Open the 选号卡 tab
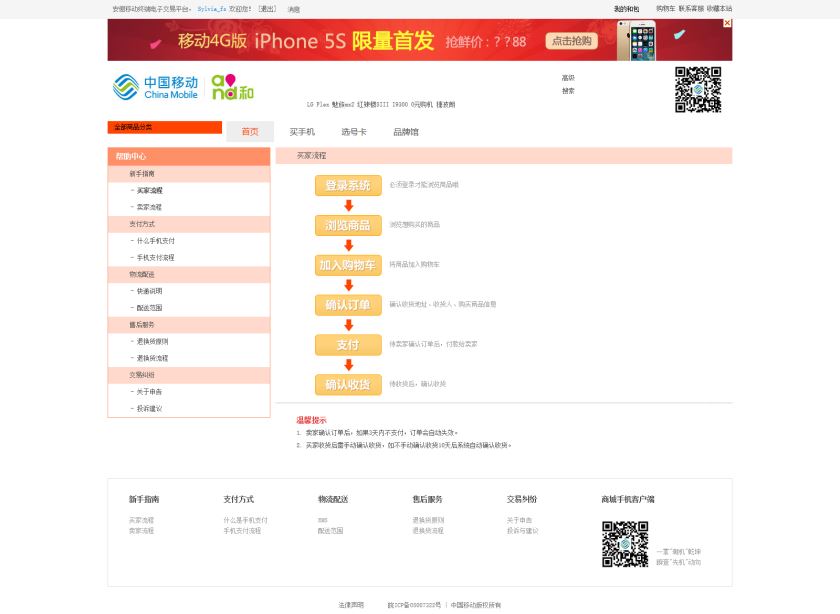 [354, 132]
